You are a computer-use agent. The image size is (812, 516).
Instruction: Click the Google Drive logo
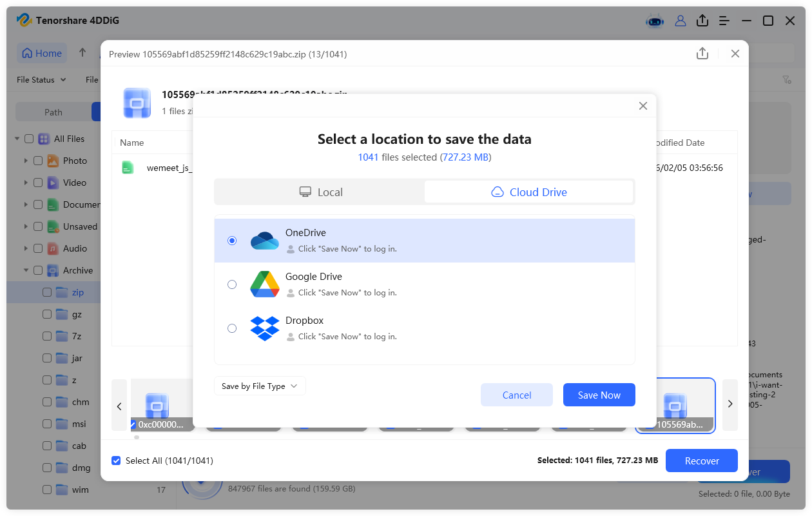click(x=265, y=284)
